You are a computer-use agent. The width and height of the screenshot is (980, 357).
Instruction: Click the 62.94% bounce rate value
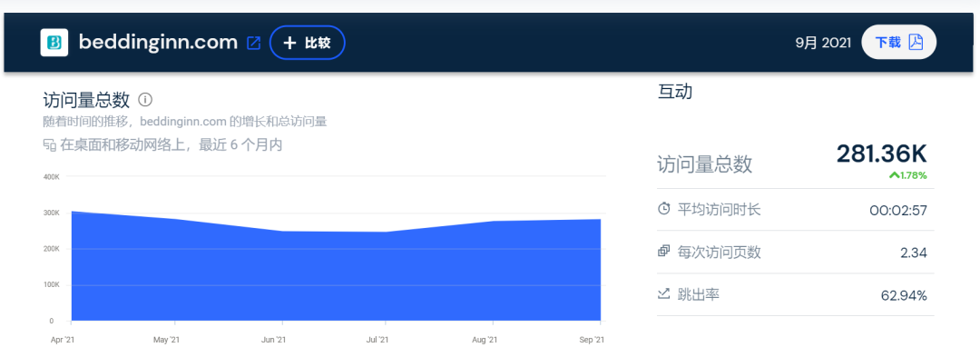(904, 295)
